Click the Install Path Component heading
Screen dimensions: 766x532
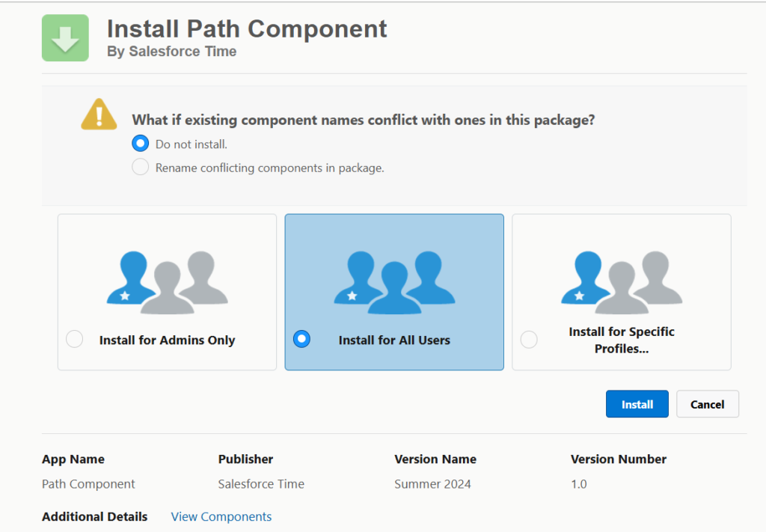247,28
